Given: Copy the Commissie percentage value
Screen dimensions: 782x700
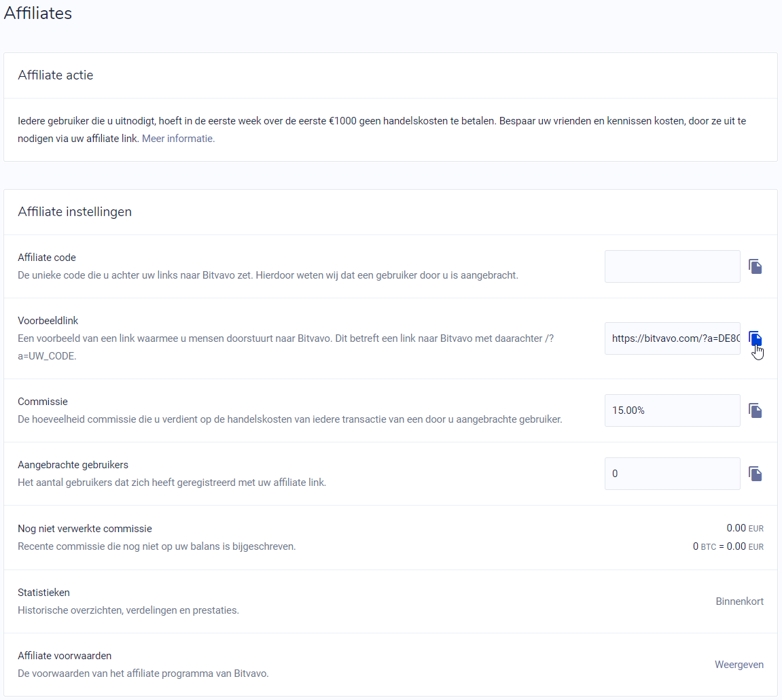Looking at the screenshot, I should [x=755, y=410].
